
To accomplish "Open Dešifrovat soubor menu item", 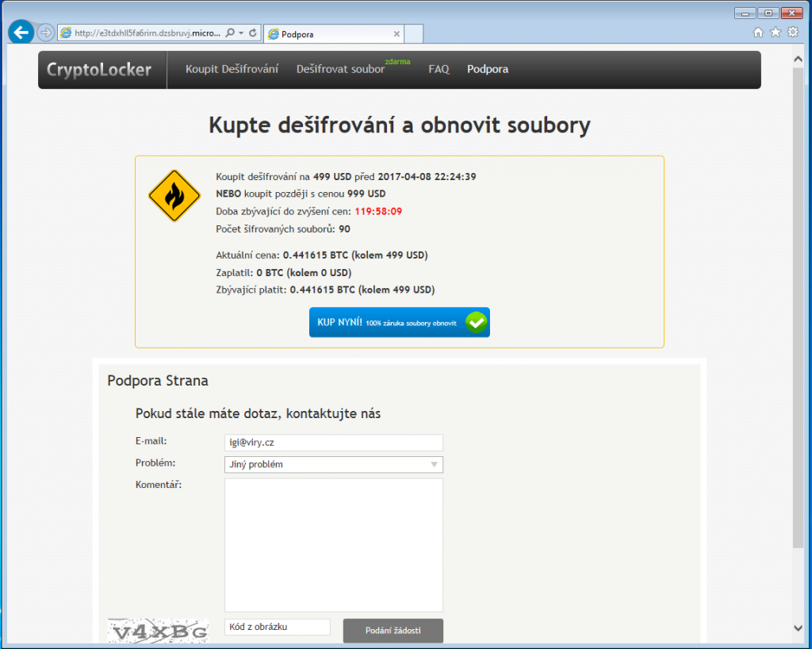I will [340, 69].
